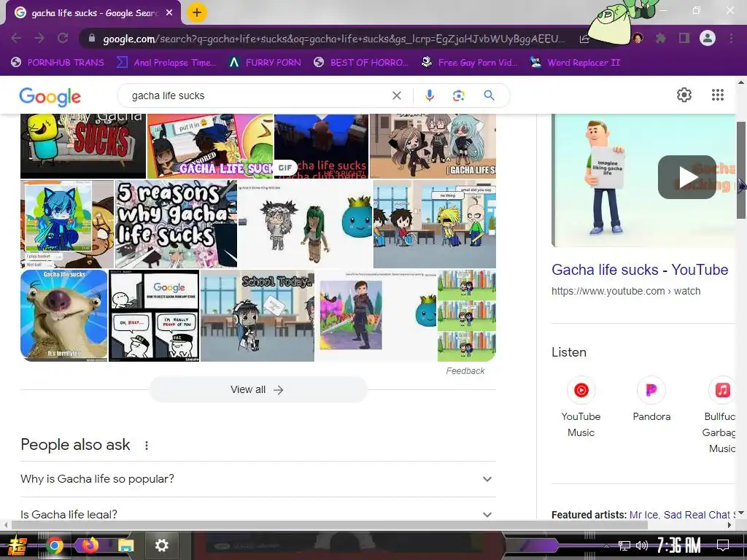This screenshot has height=560, width=747.
Task: Click the View all images button
Action: 258,389
